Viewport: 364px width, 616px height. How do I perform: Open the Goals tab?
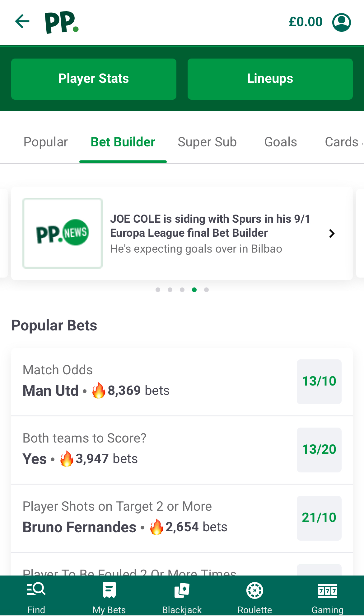tap(280, 142)
